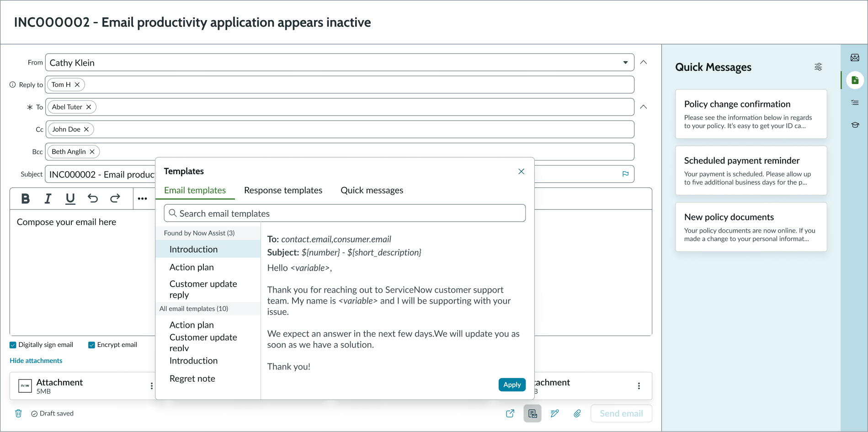Delete the draft using the trash icon
868x432 pixels.
point(18,413)
